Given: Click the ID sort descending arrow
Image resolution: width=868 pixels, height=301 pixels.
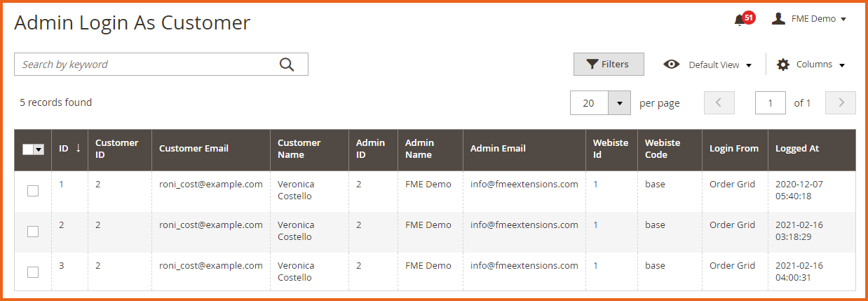Looking at the screenshot, I should pyautogui.click(x=79, y=149).
